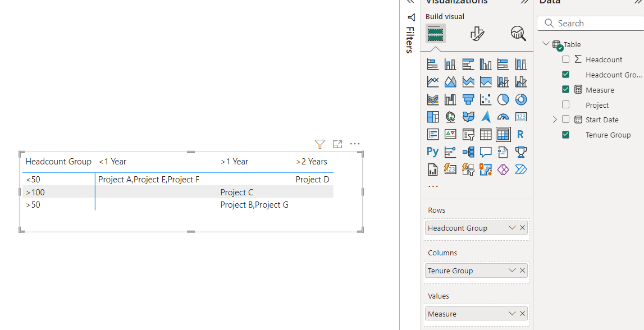Viewport: 644px width, 330px height.
Task: Open Headcount Group dropdown in Rows
Action: tap(511, 228)
